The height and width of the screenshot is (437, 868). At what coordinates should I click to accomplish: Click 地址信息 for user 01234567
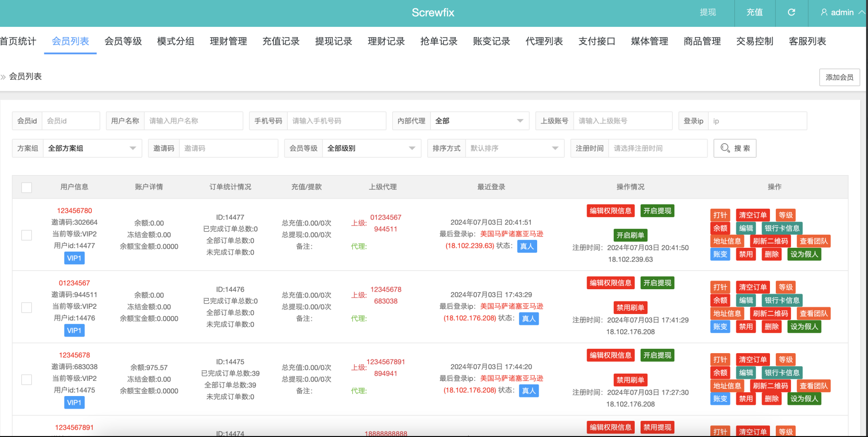pyautogui.click(x=727, y=314)
